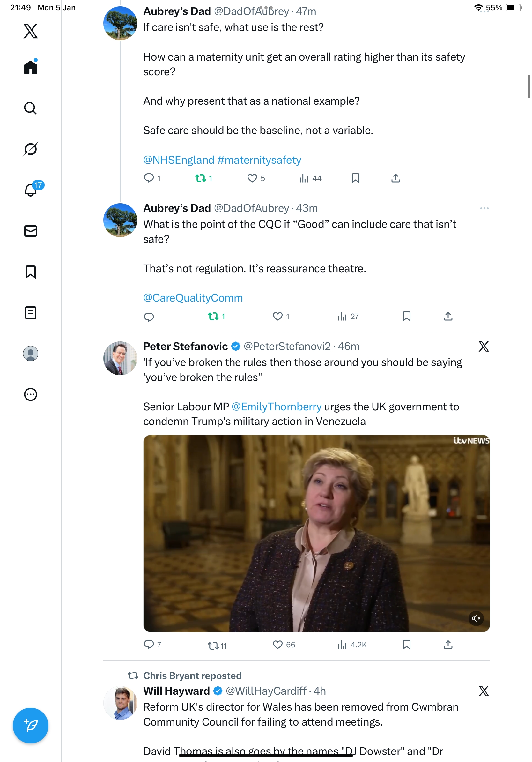The width and height of the screenshot is (532, 762).
Task: Share Peter Stefanovic's post
Action: (448, 645)
